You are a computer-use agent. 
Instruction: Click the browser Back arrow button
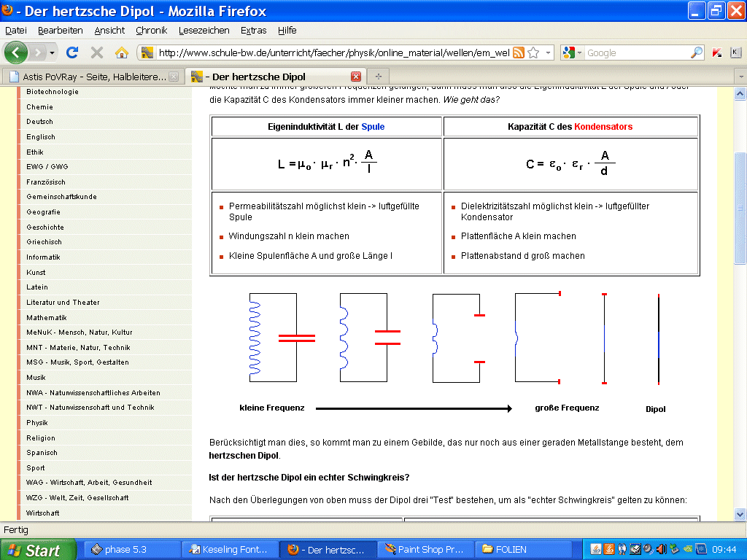pos(16,52)
